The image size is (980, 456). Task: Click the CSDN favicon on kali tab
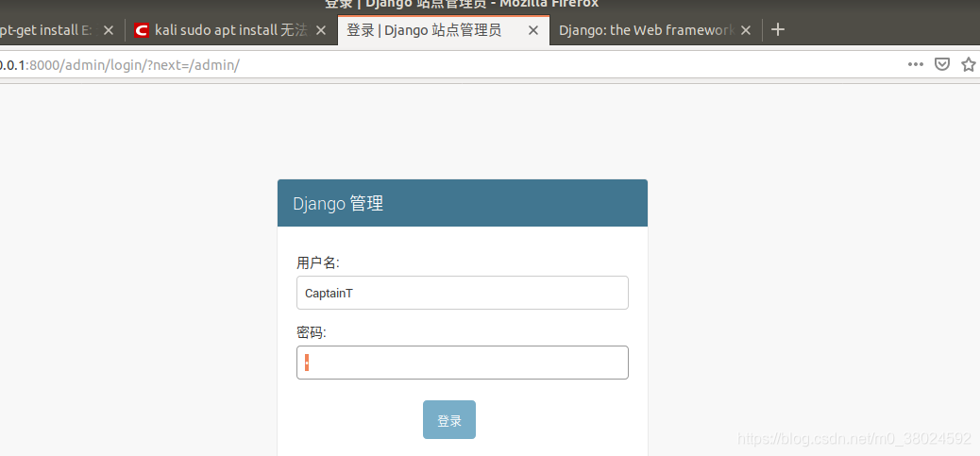click(142, 30)
